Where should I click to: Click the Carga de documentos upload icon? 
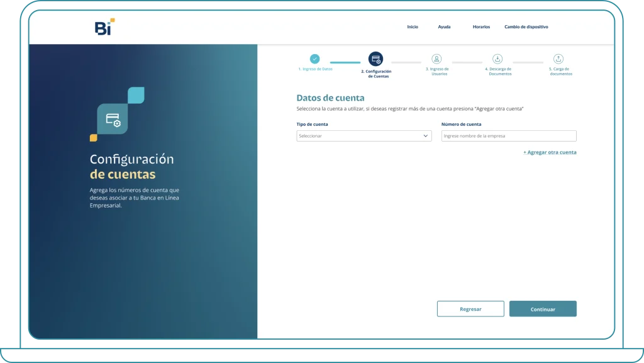pos(558,59)
